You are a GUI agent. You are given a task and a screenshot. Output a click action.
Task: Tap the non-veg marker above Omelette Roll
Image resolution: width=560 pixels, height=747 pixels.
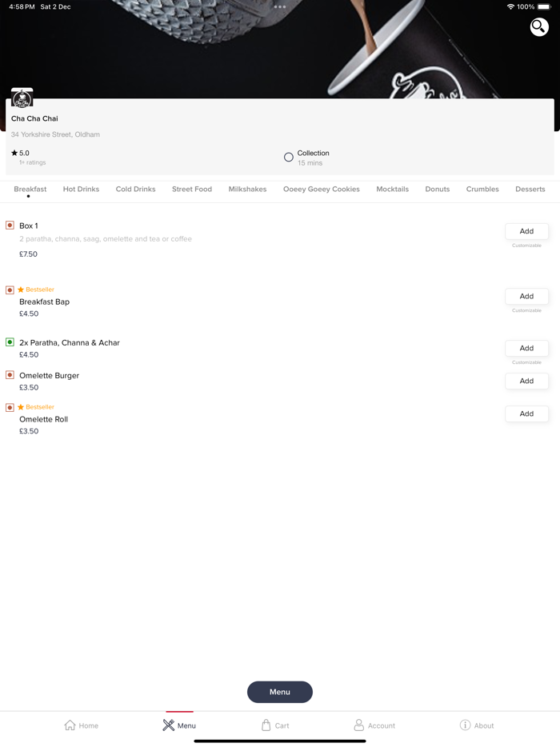10,407
